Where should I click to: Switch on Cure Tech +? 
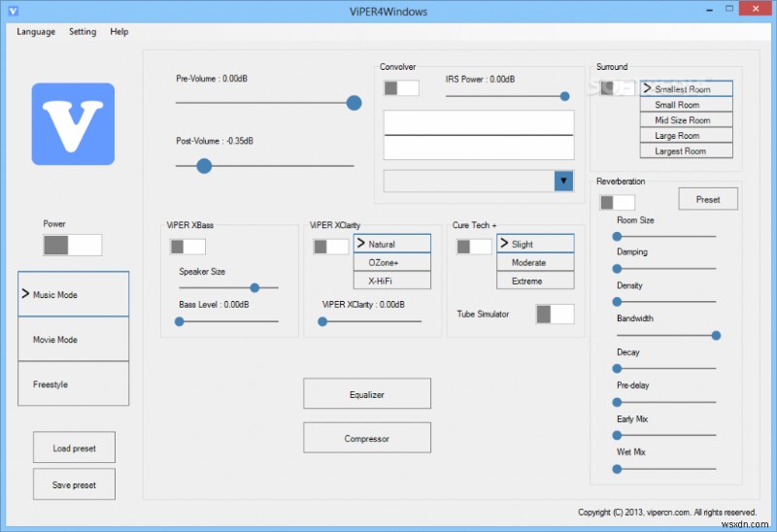click(474, 247)
